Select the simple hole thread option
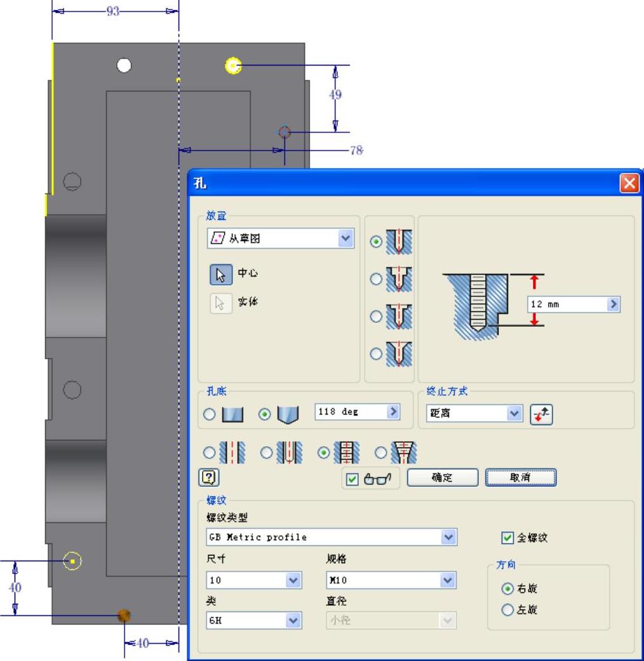Screen dimensions: 644x661 [210, 453]
